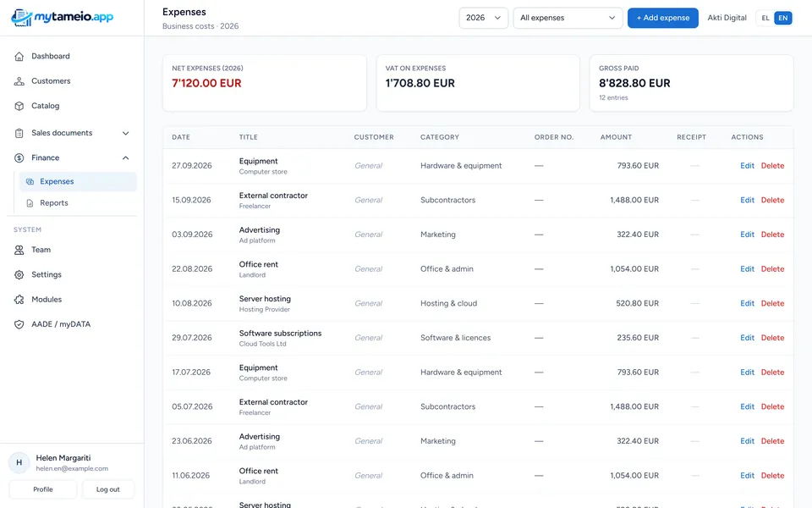Delete the 11.06.2026 Office rent expense
This screenshot has height=508, width=812.
click(x=772, y=476)
